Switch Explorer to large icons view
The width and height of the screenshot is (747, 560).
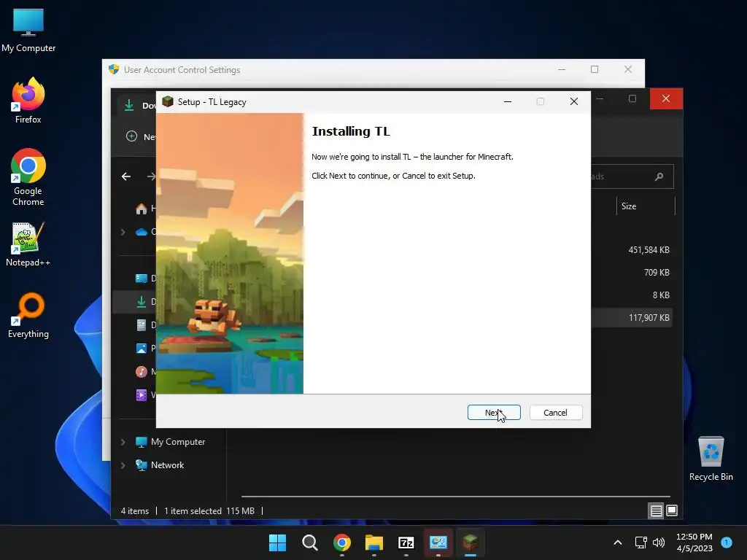tap(672, 511)
